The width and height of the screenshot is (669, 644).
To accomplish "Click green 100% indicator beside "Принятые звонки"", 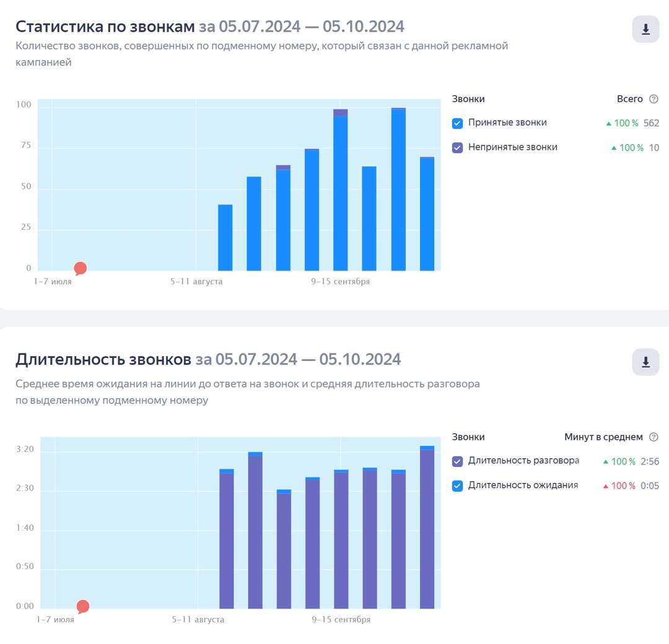I will click(x=623, y=123).
